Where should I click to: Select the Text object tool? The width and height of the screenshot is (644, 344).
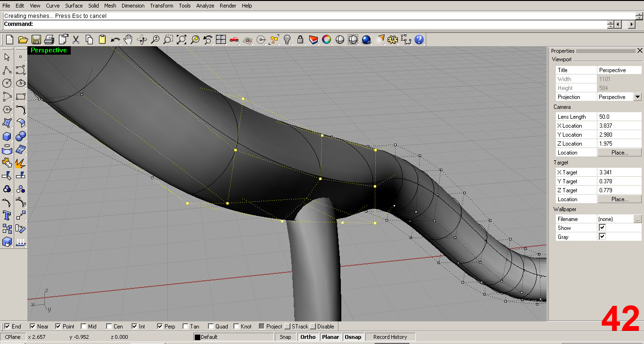(x=7, y=215)
